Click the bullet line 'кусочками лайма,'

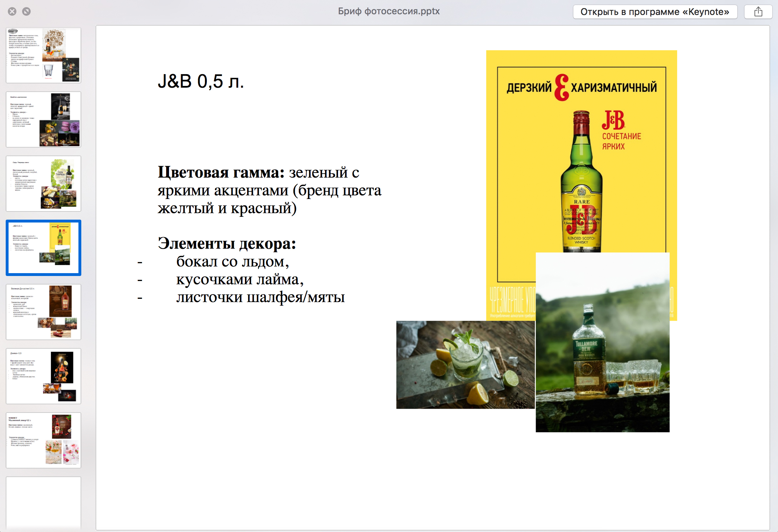pos(240,279)
